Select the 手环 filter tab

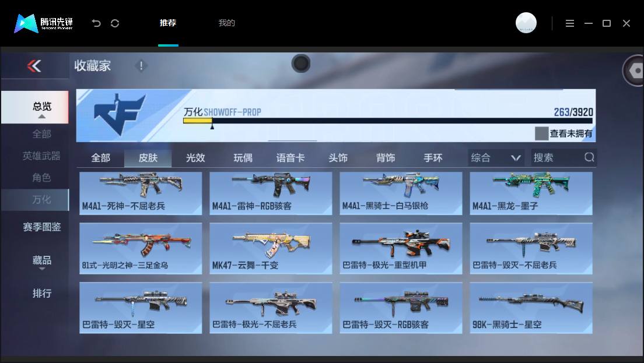click(433, 158)
